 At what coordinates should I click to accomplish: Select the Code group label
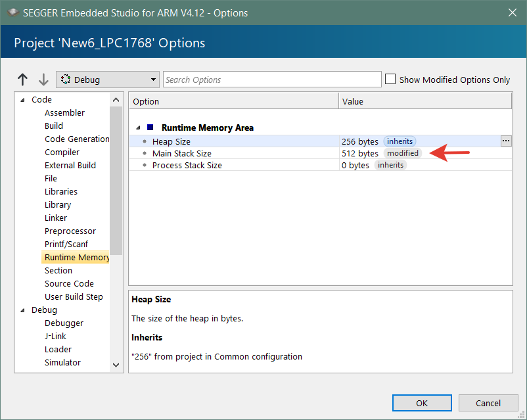tap(41, 99)
